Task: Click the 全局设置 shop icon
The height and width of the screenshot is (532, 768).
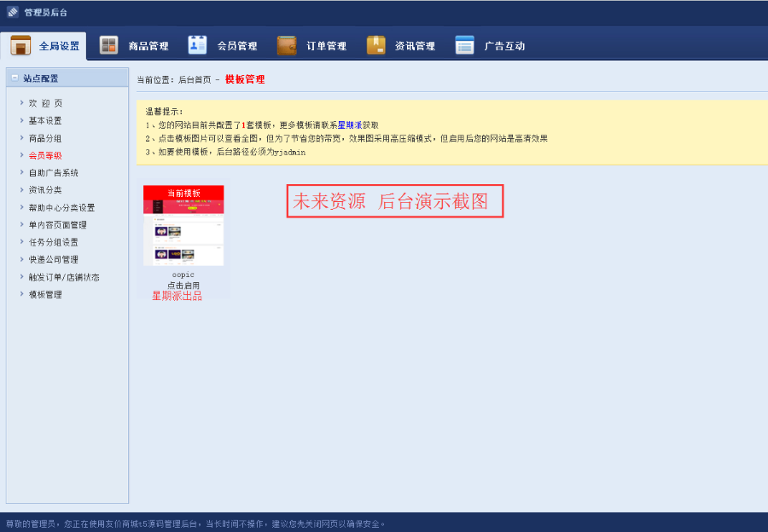Action: 20,45
